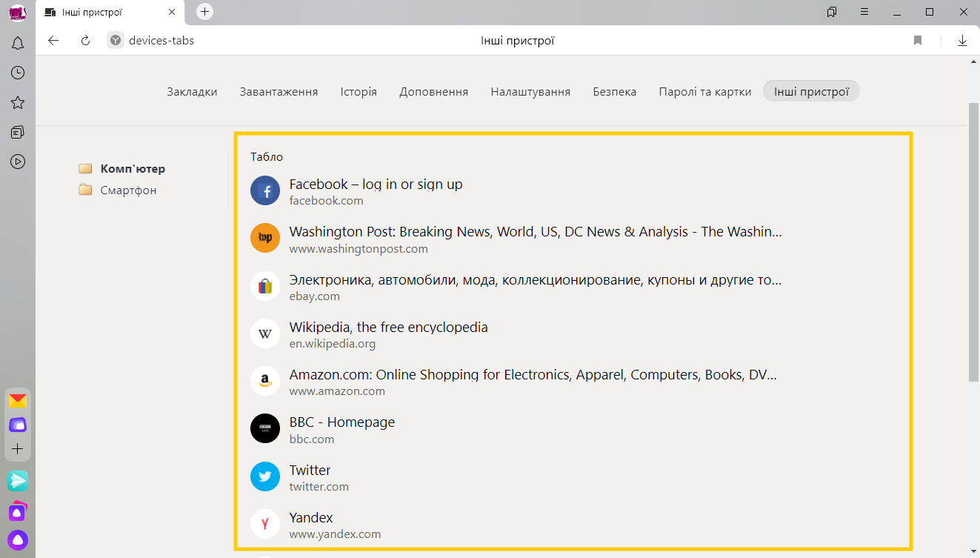980x558 pixels.
Task: Click the Yandex site icon in address bar
Action: click(115, 41)
